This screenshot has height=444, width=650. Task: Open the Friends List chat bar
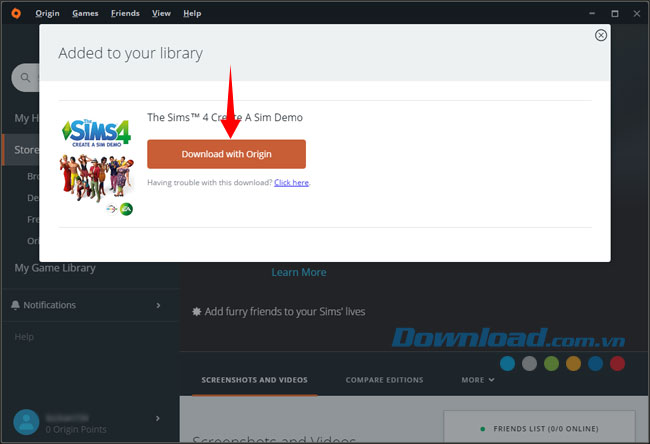click(539, 427)
